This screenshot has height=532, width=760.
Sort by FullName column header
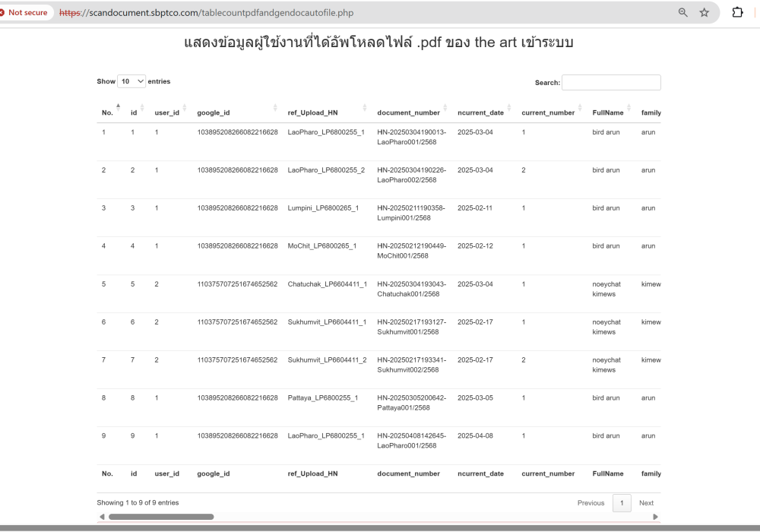(608, 112)
